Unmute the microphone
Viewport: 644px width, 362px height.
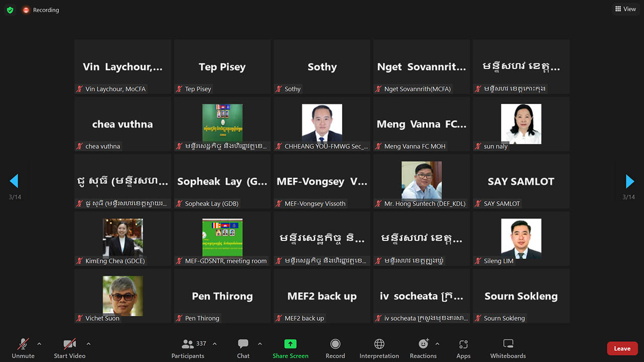pyautogui.click(x=23, y=344)
